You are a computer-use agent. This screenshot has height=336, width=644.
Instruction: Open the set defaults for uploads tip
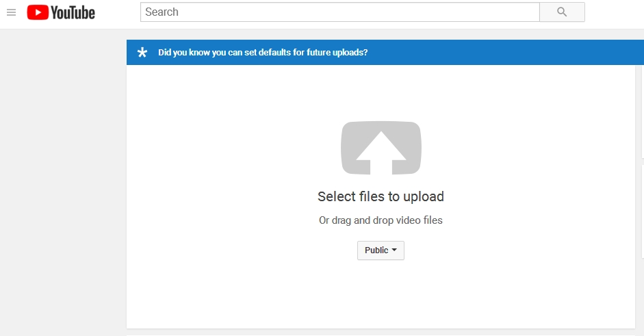(x=263, y=53)
